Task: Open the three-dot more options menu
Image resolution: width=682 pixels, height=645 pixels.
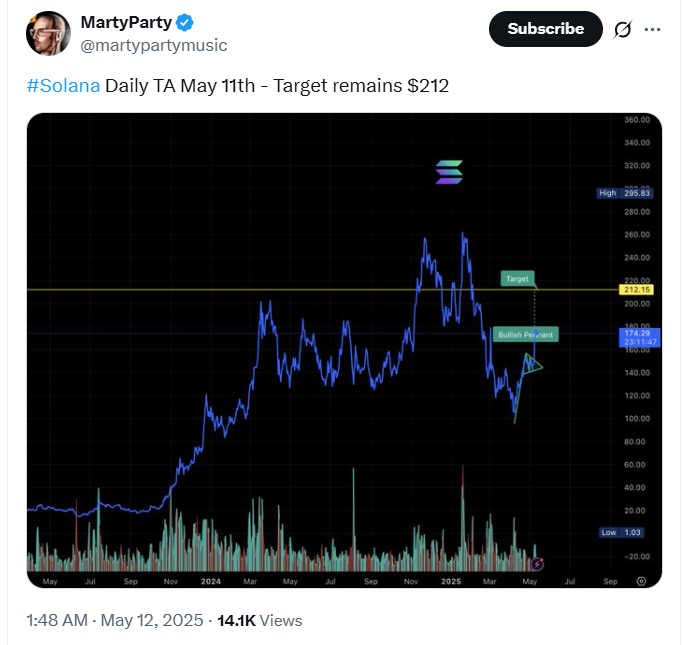Action: [652, 29]
